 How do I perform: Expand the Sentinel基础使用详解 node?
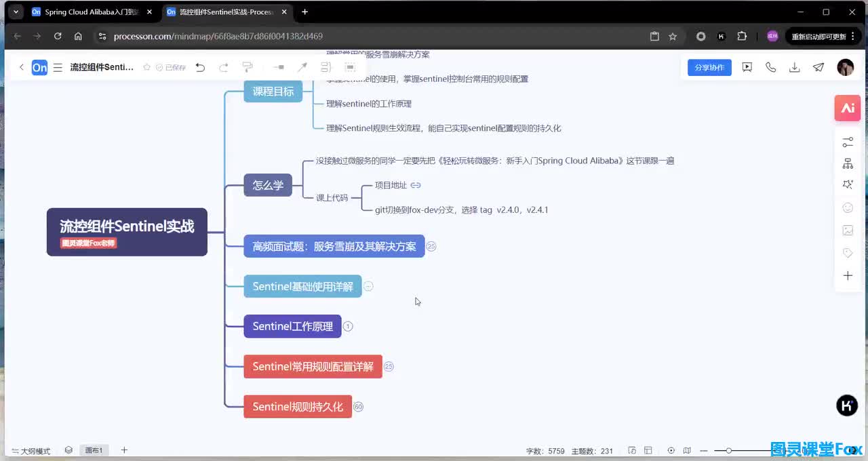tap(368, 286)
